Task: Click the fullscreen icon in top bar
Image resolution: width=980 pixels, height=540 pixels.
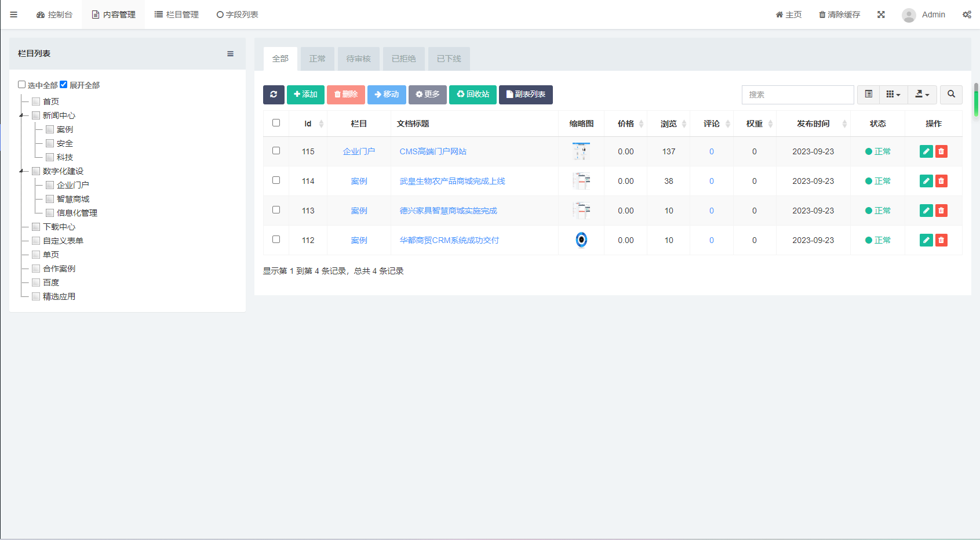Action: click(x=881, y=15)
